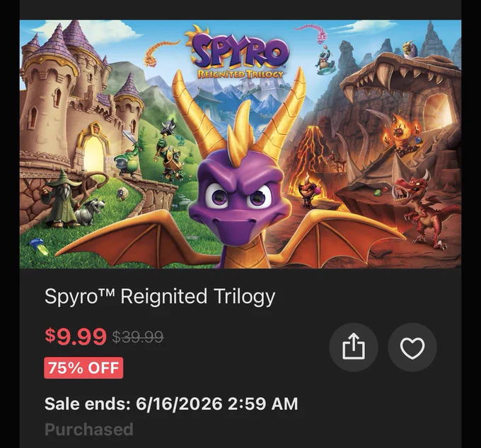
Task: Open the Spyro Reignited Trilogy banner artwork
Action: coord(240,144)
